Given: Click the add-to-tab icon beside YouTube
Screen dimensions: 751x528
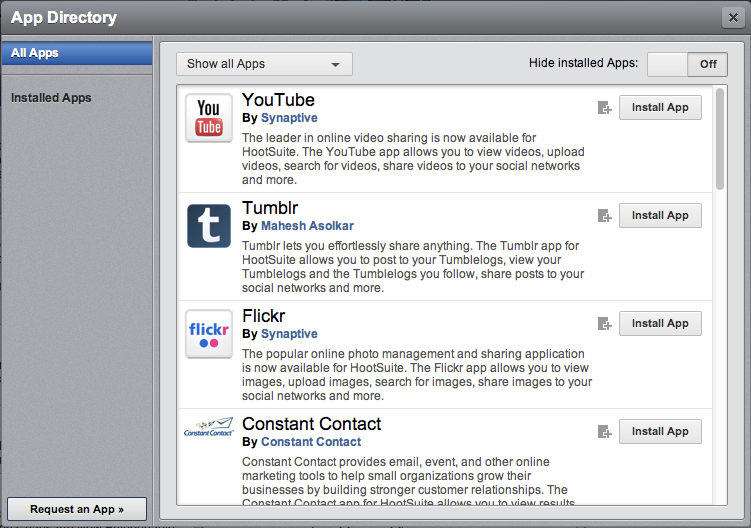Looking at the screenshot, I should pos(604,108).
